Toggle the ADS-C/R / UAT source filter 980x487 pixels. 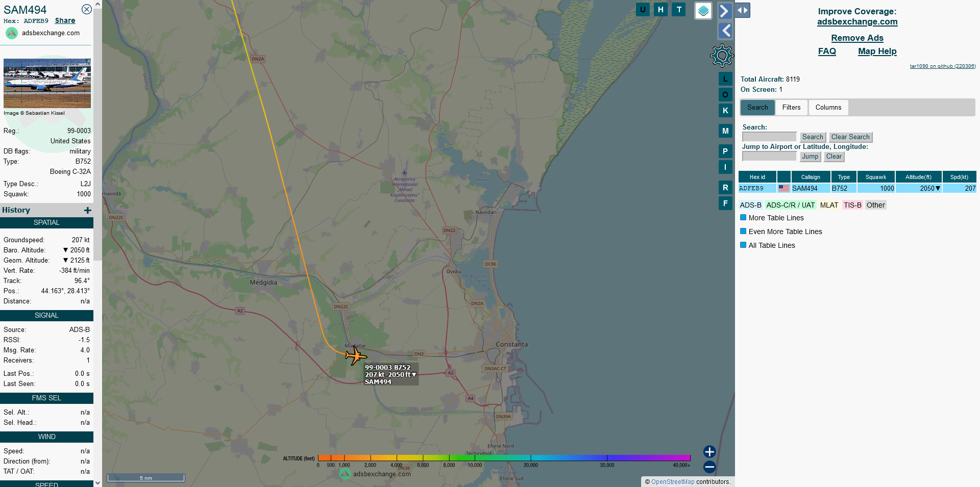click(791, 205)
